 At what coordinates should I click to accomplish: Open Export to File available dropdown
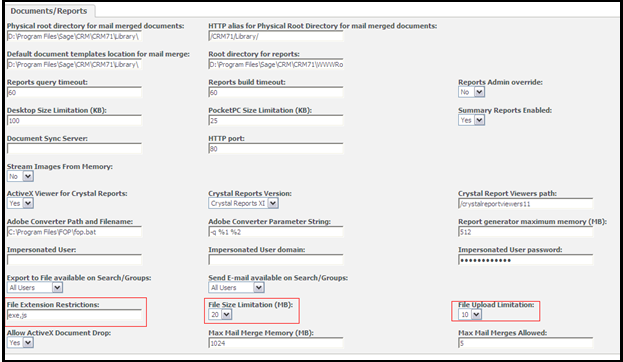click(35, 288)
